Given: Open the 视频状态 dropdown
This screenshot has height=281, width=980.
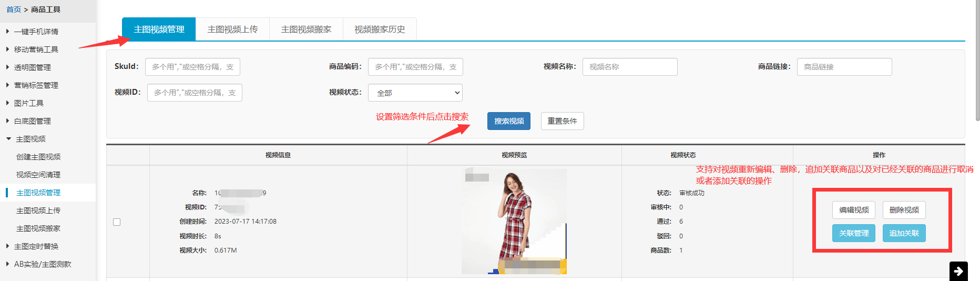Looking at the screenshot, I should tap(415, 93).
